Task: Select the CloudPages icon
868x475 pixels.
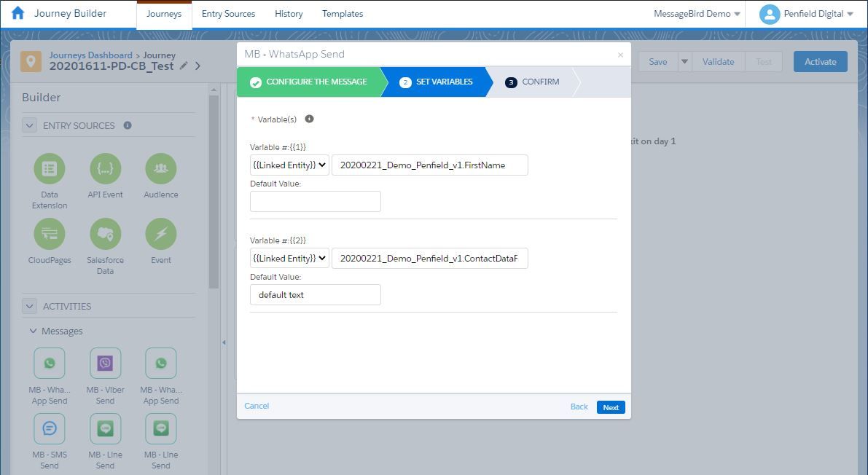Action: pyautogui.click(x=50, y=235)
